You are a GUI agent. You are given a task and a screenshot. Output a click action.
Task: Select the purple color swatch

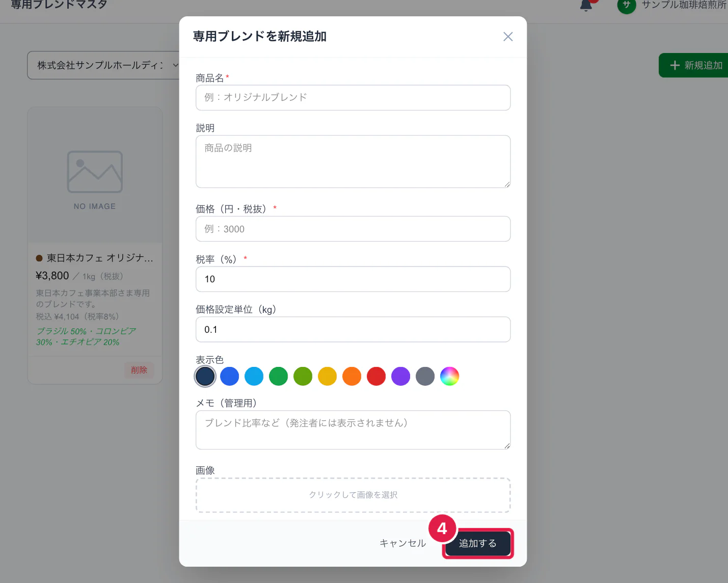click(x=401, y=376)
